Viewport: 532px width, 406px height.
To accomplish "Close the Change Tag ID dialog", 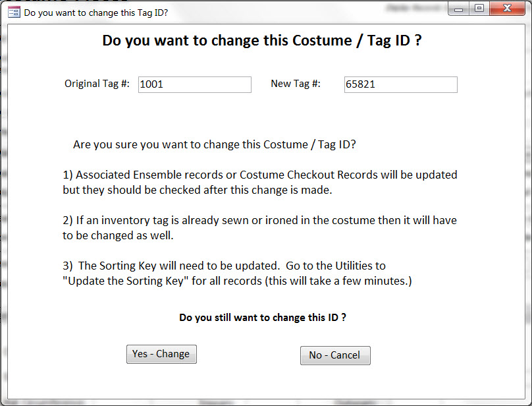I will 507,9.
